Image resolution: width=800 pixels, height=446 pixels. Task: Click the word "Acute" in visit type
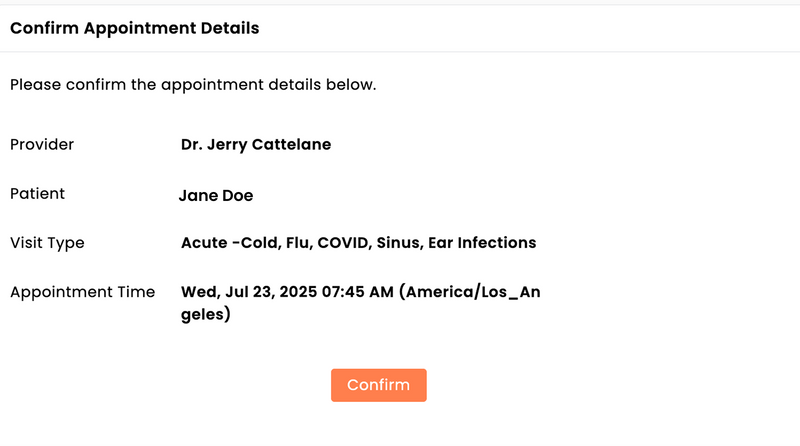coord(205,243)
